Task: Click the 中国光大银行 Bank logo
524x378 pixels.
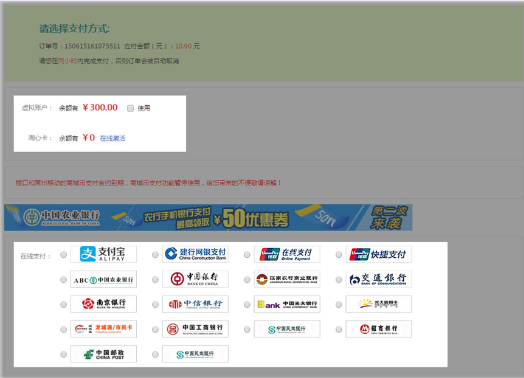Action: coord(287,304)
